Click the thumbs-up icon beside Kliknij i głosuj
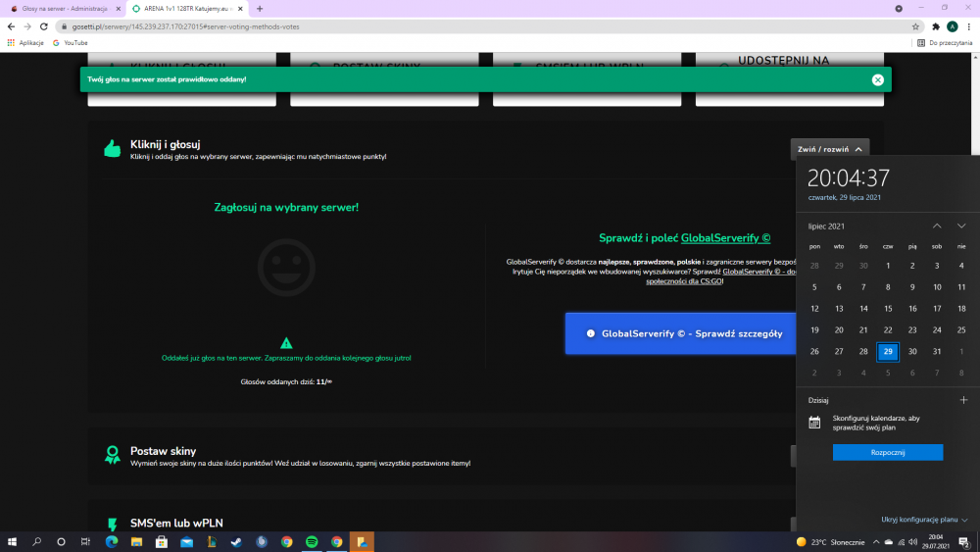Screen dimensions: 980x552 click(x=113, y=149)
